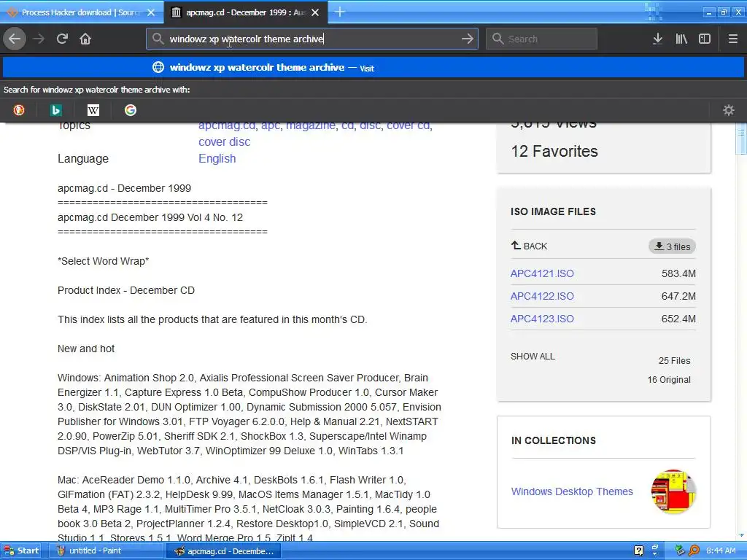Open the browser home page

pyautogui.click(x=85, y=39)
